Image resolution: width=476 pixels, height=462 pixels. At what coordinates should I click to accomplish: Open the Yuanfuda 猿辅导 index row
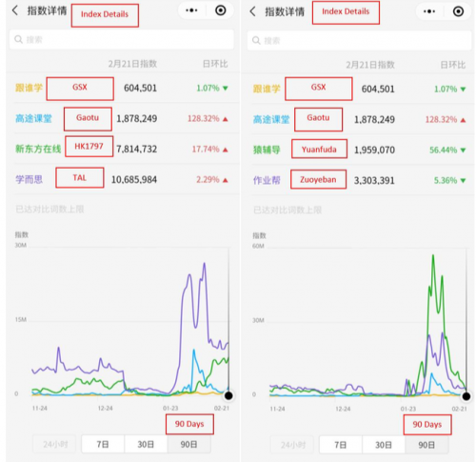click(x=359, y=150)
